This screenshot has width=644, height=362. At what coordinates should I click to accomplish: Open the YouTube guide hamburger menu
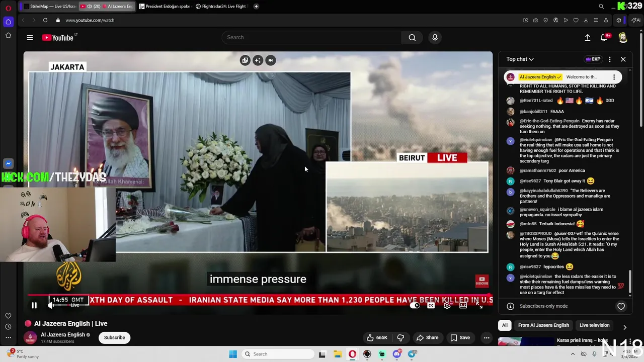tap(30, 37)
